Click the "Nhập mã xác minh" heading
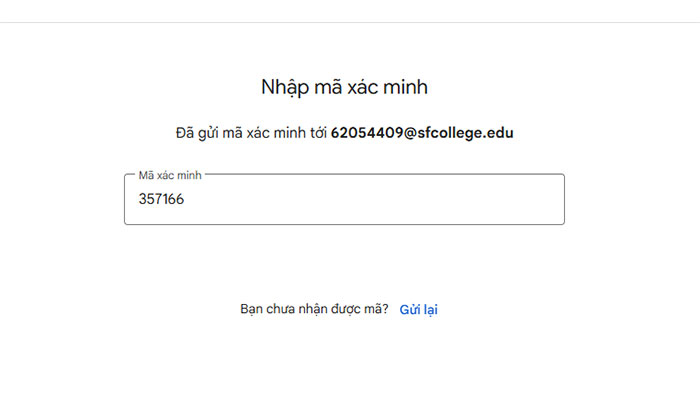The height and width of the screenshot is (406, 700). (x=344, y=87)
